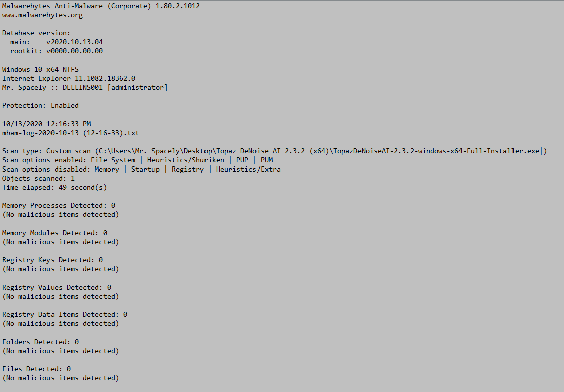The image size is (564, 392).
Task: Click the Internet Explorer version line
Action: tap(69, 78)
